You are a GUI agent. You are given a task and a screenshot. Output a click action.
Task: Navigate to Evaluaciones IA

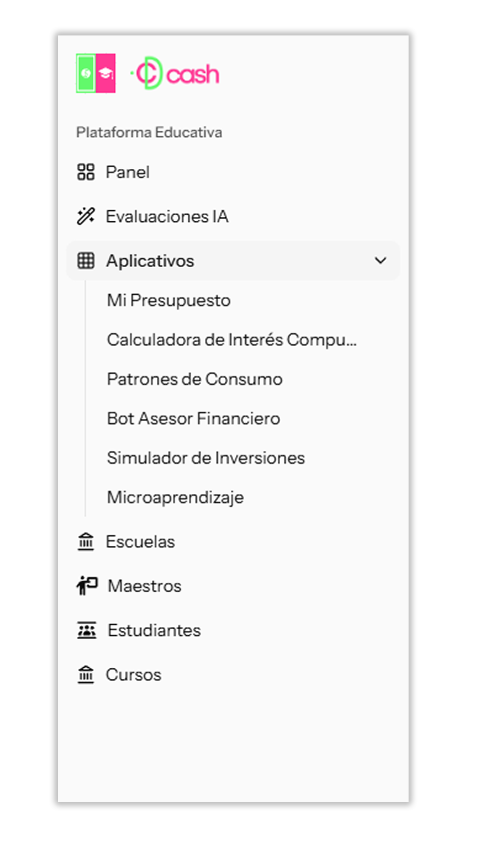pyautogui.click(x=167, y=216)
